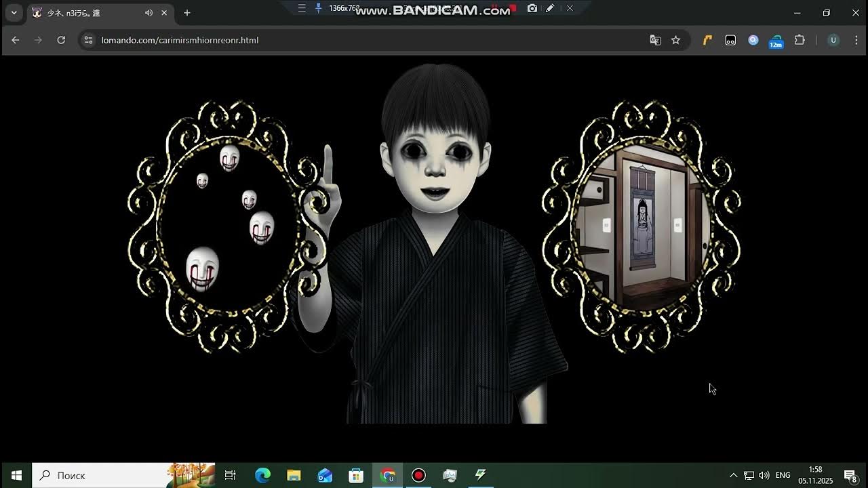The image size is (868, 488).
Task: Open a new browser tab
Action: [187, 13]
